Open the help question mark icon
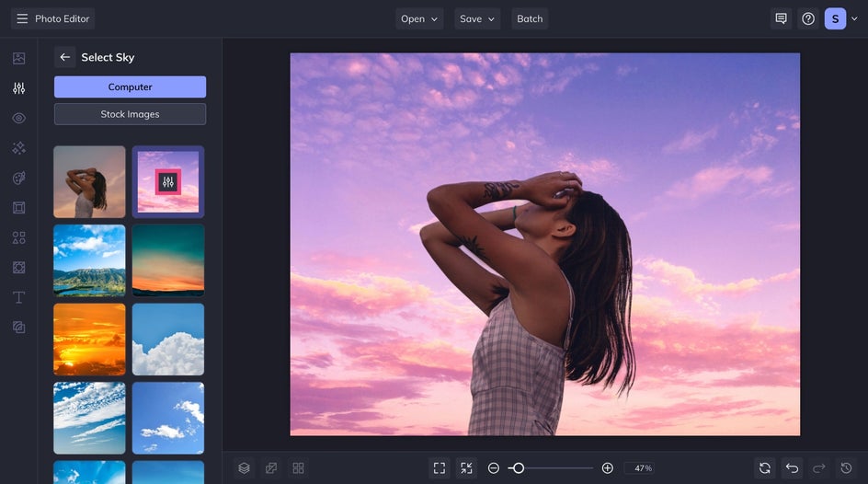868x484 pixels. pyautogui.click(x=808, y=18)
